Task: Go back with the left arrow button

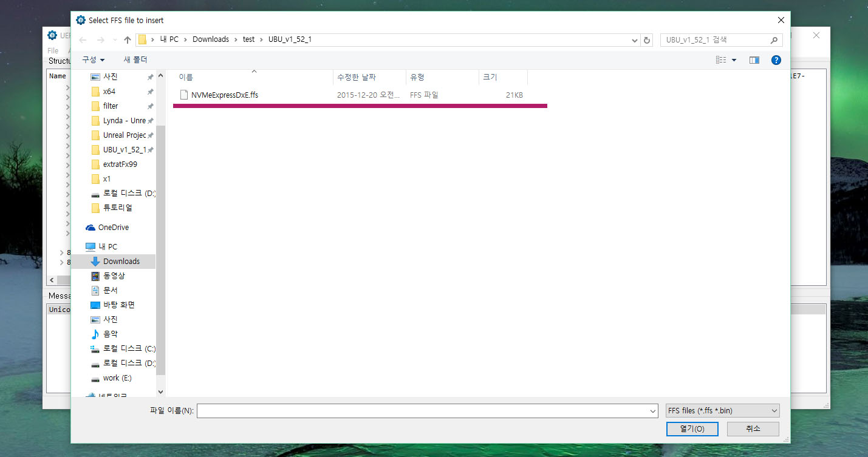Action: [x=83, y=40]
